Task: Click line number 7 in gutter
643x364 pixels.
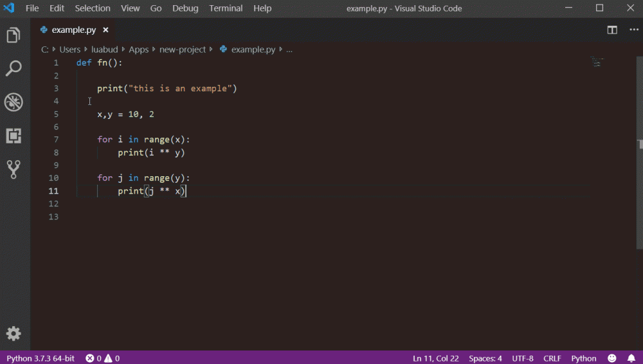Action: pos(56,140)
